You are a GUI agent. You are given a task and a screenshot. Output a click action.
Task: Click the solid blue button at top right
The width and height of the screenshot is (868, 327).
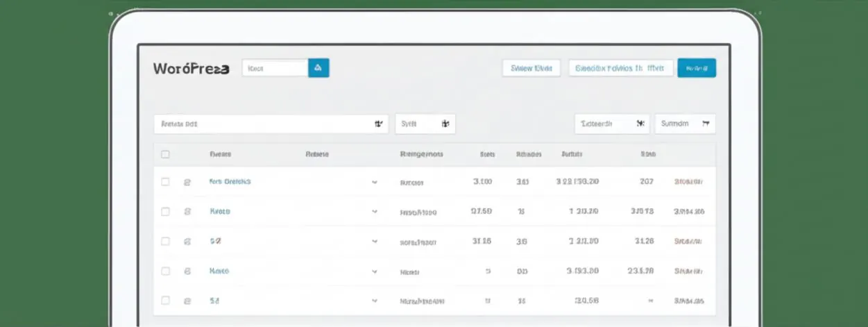click(x=697, y=68)
